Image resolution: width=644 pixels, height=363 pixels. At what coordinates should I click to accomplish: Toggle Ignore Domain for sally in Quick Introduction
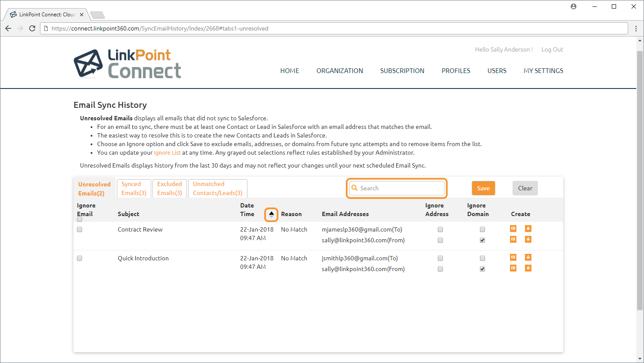pyautogui.click(x=482, y=269)
